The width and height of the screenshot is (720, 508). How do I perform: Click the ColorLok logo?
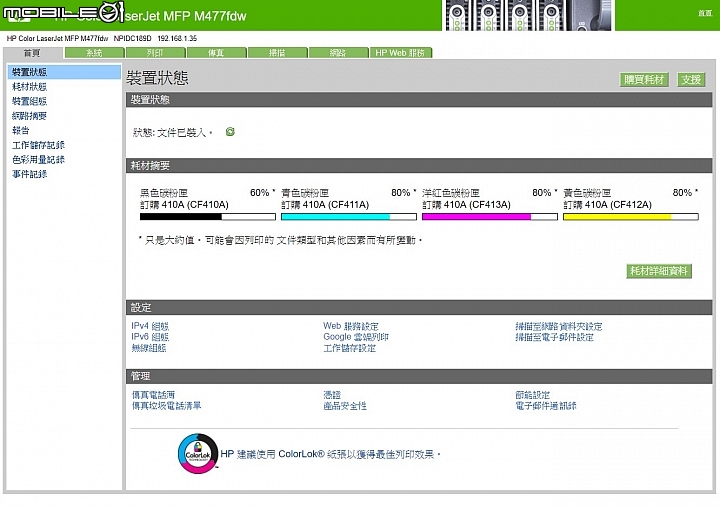198,454
